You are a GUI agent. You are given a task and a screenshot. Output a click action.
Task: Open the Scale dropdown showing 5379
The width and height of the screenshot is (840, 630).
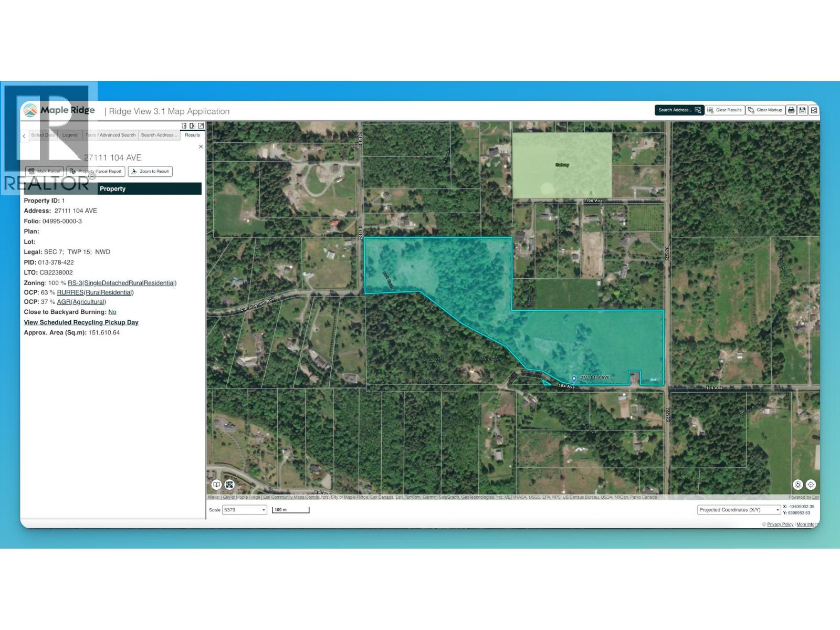click(245, 510)
